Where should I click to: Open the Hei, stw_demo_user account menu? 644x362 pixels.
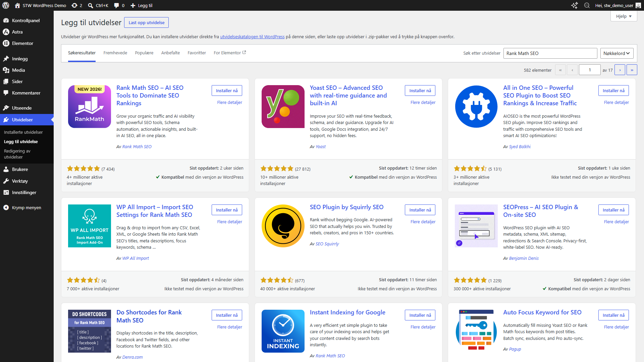click(x=618, y=5)
